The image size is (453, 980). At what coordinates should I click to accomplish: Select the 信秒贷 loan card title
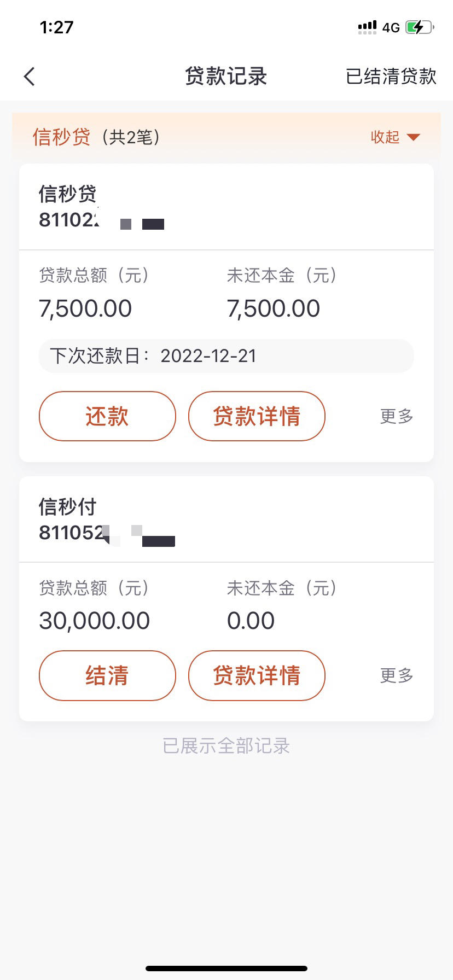pyautogui.click(x=67, y=194)
